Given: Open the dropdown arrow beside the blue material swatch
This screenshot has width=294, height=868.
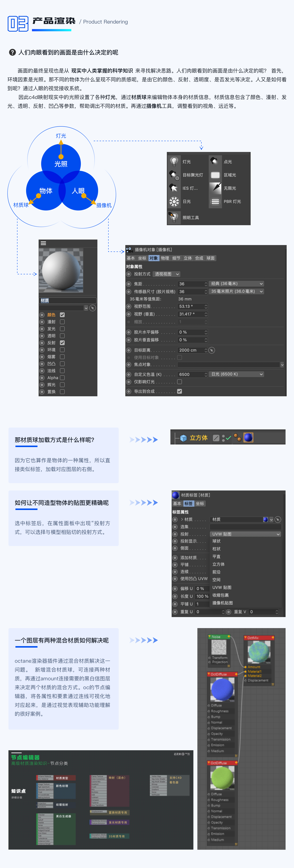Looking at the screenshot, I should pos(271,520).
